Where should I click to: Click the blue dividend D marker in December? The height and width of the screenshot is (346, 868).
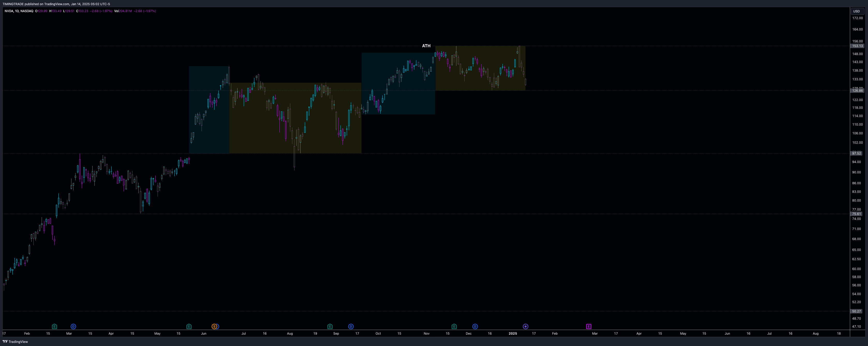pyautogui.click(x=475, y=326)
